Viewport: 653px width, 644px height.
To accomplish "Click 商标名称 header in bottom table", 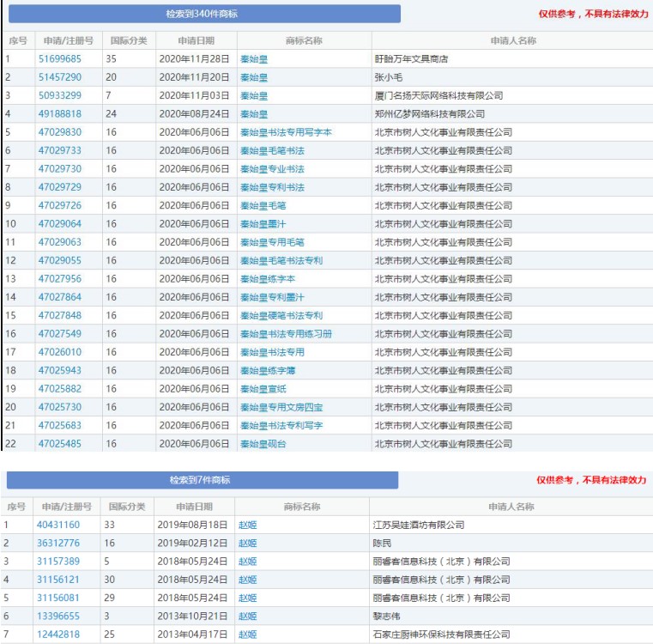I will coord(302,507).
